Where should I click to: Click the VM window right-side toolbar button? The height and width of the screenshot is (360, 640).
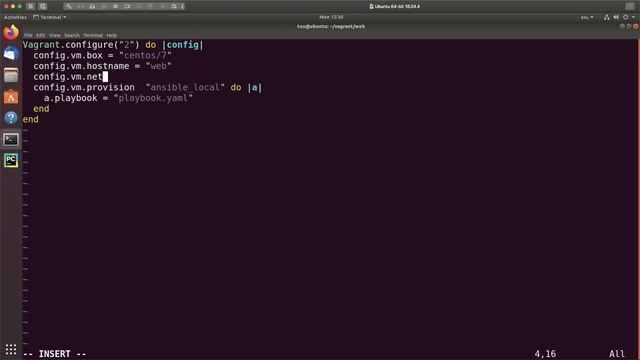pos(630,7)
